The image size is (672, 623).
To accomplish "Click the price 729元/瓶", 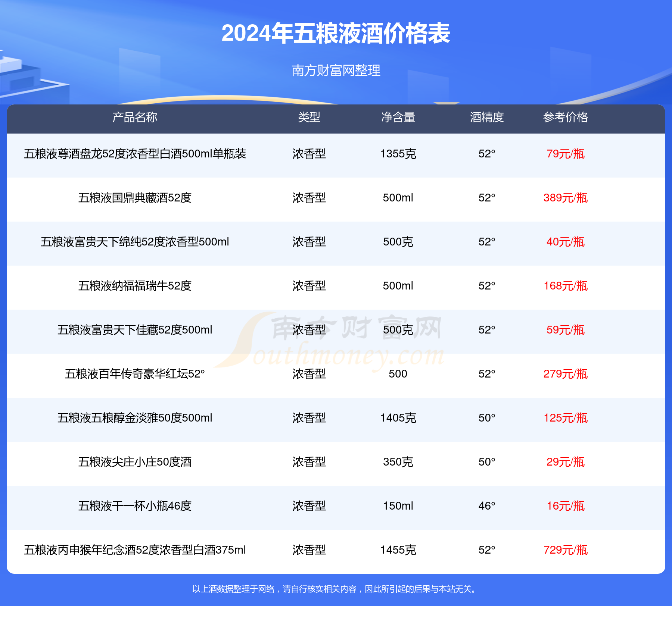I will [x=566, y=550].
